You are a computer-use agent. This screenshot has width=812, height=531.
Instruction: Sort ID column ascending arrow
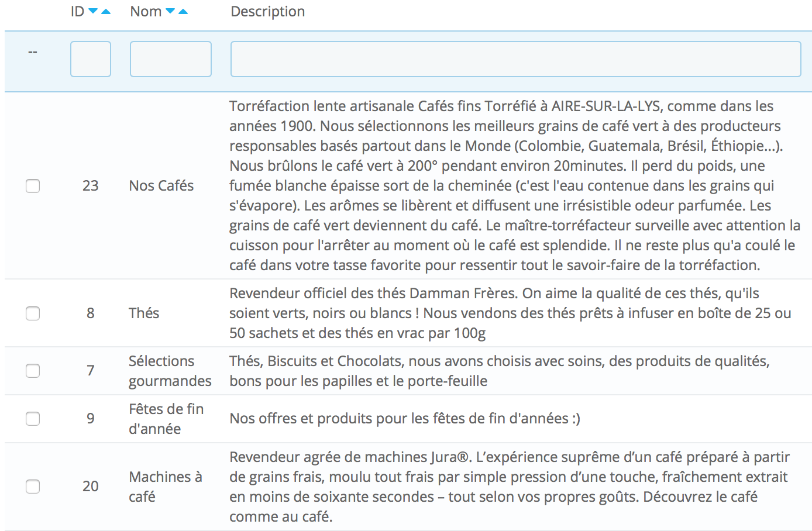click(106, 11)
